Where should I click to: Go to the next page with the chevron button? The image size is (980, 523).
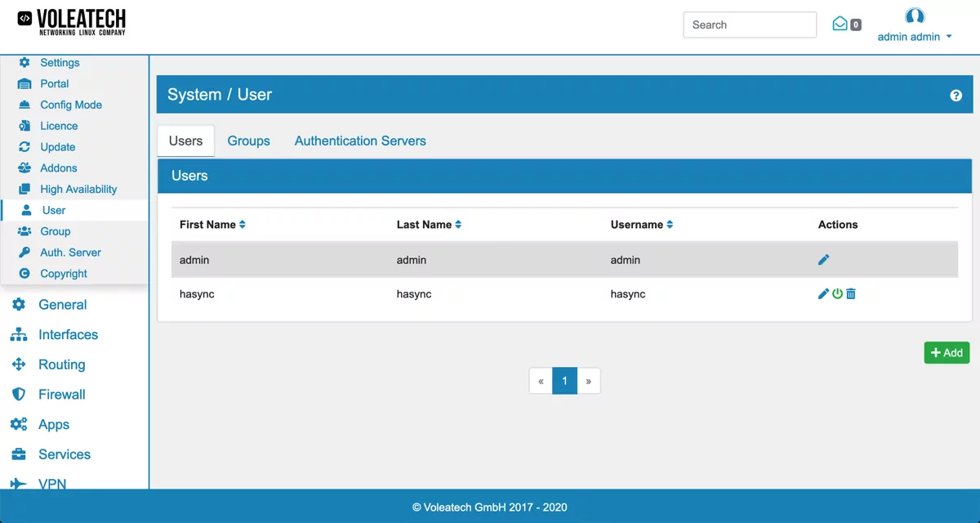pyautogui.click(x=589, y=381)
